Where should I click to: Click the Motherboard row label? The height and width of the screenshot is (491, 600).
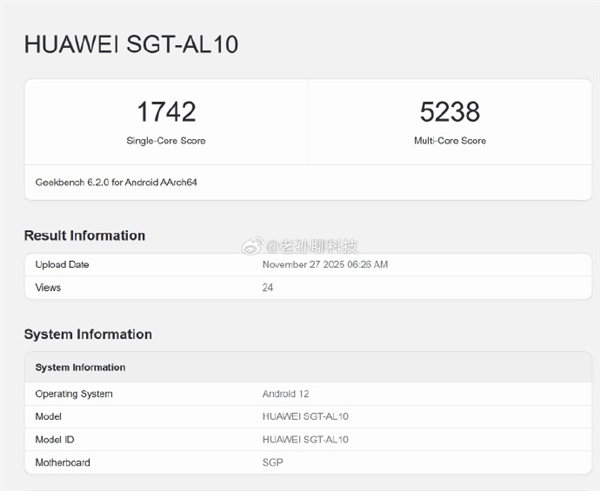click(63, 463)
